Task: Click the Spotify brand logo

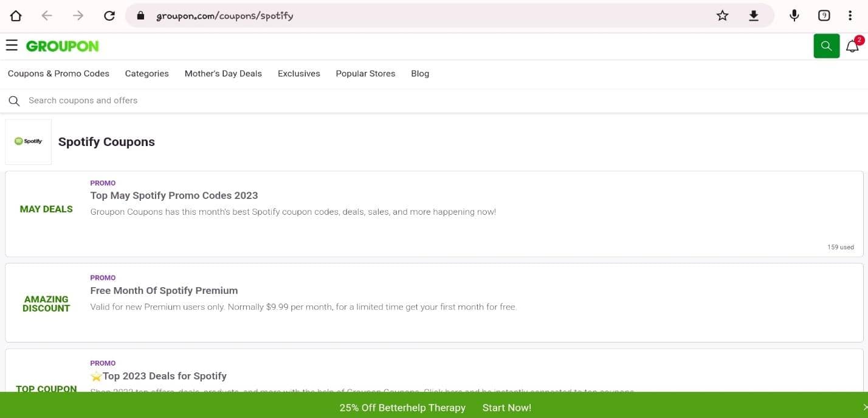Action: (x=28, y=141)
